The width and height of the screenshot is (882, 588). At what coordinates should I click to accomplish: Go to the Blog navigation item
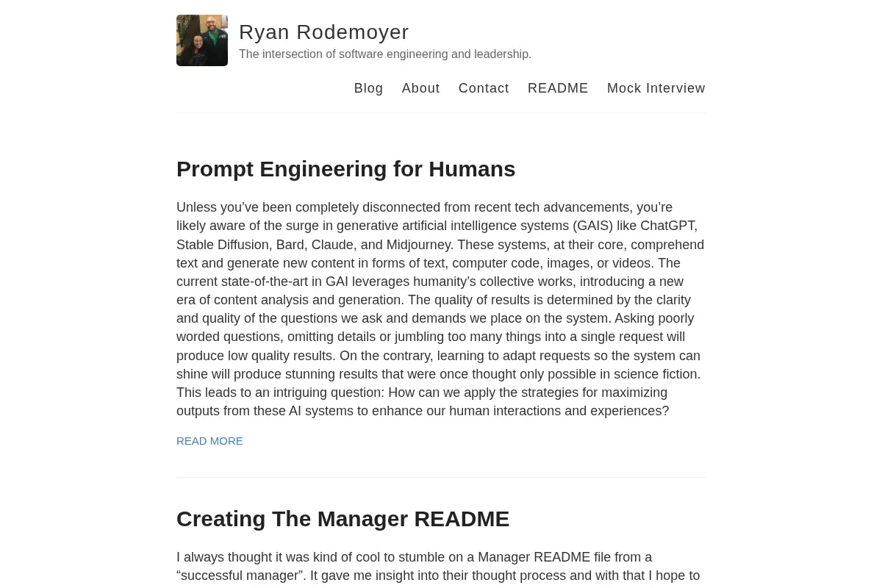[x=368, y=88]
